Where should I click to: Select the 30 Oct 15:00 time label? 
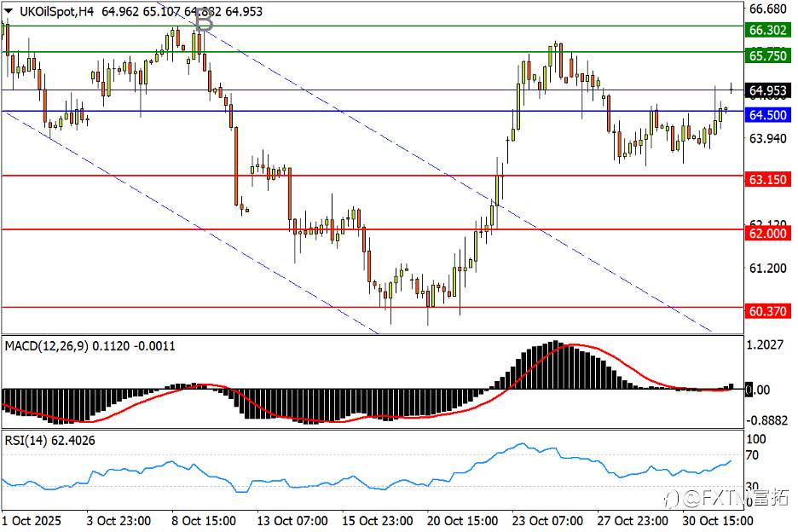[717, 521]
